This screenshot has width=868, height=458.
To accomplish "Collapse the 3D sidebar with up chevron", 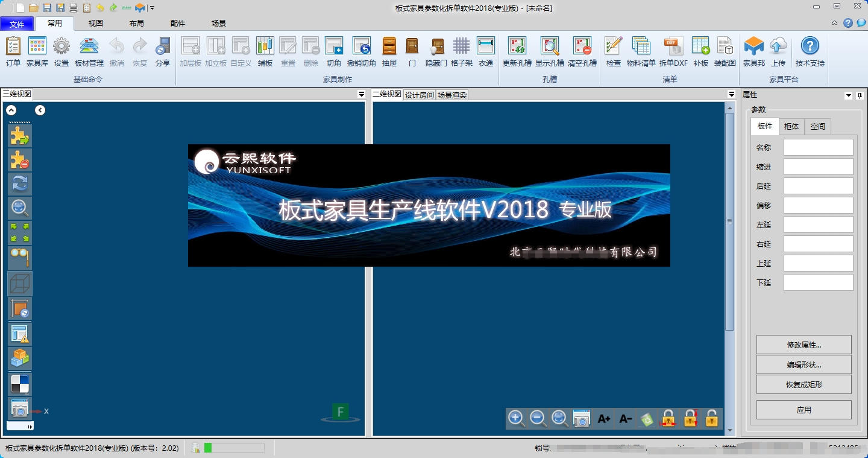I will pyautogui.click(x=11, y=110).
